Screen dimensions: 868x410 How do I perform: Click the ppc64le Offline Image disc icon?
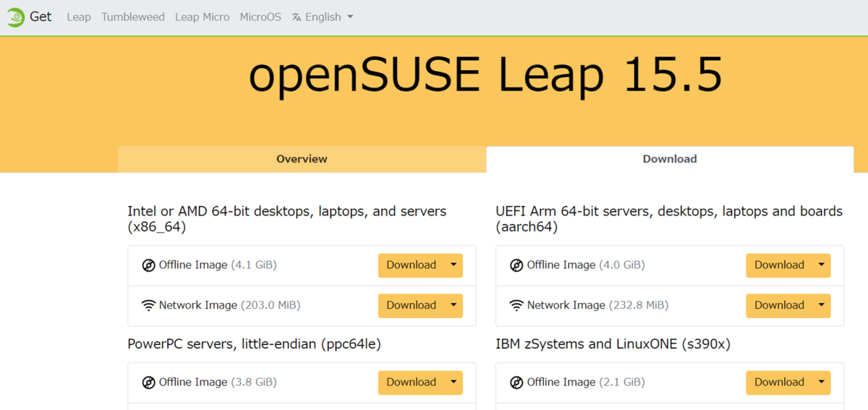tap(148, 383)
